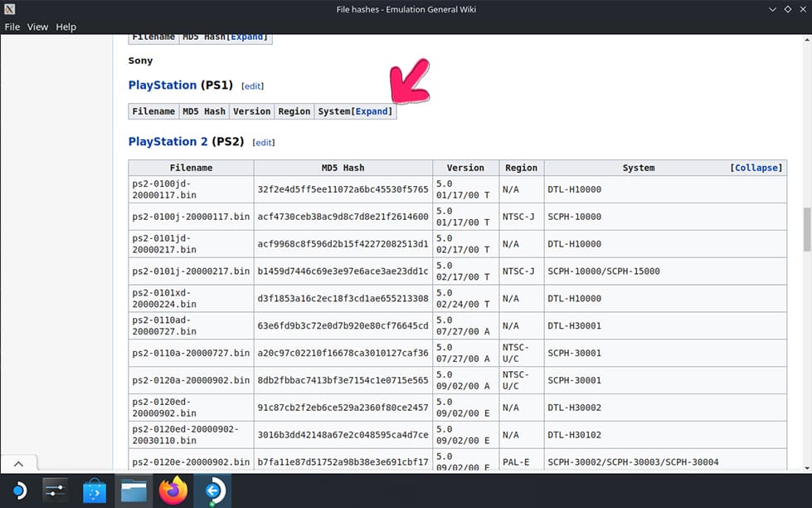Open the PlayStation (PS1) heading link
Image resolution: width=812 pixels, height=508 pixels.
point(162,85)
